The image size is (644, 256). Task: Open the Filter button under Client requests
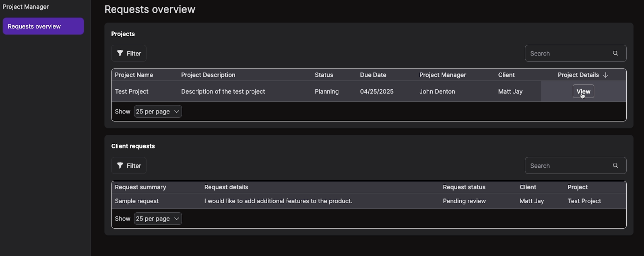pos(129,165)
